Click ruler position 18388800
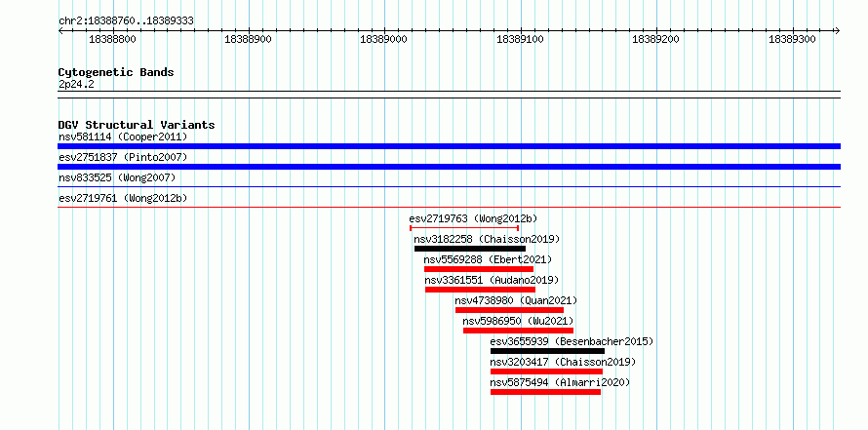Screen dimensions: 868x430 tap(112, 40)
